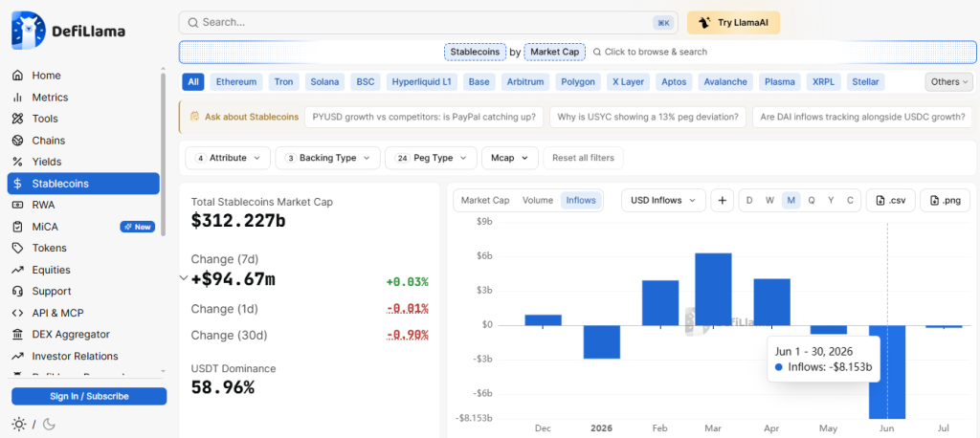Select the M monthly interval
The width and height of the screenshot is (980, 438).
tap(791, 201)
